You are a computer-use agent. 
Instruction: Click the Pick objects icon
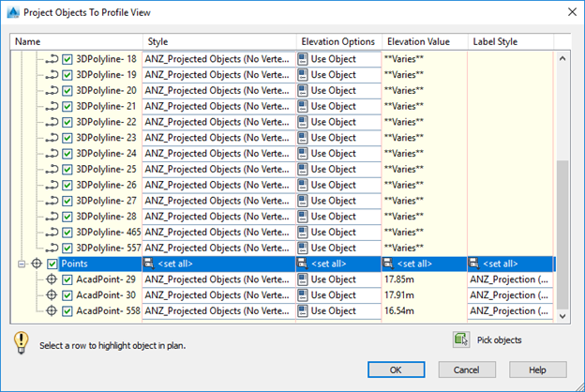tap(460, 339)
